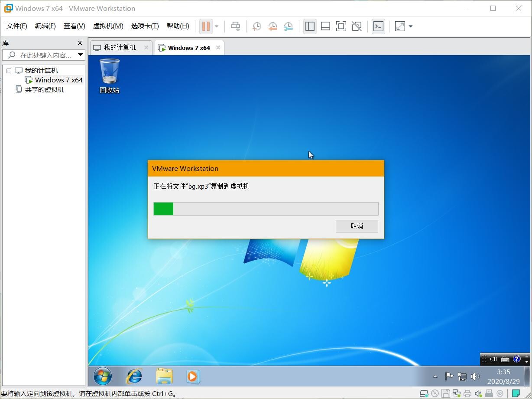Click the guest volume speaker tray icon
Viewport: 532px width, 399px height.
click(475, 376)
